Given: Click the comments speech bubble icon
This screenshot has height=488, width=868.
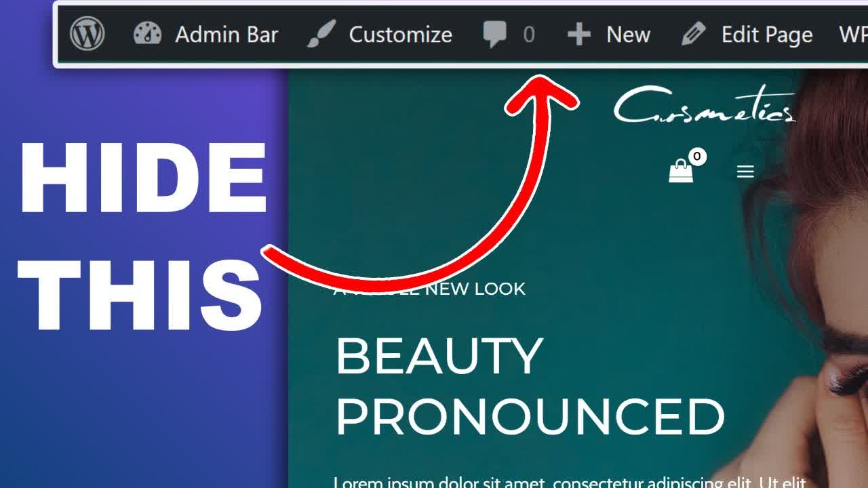Looking at the screenshot, I should pos(495,35).
